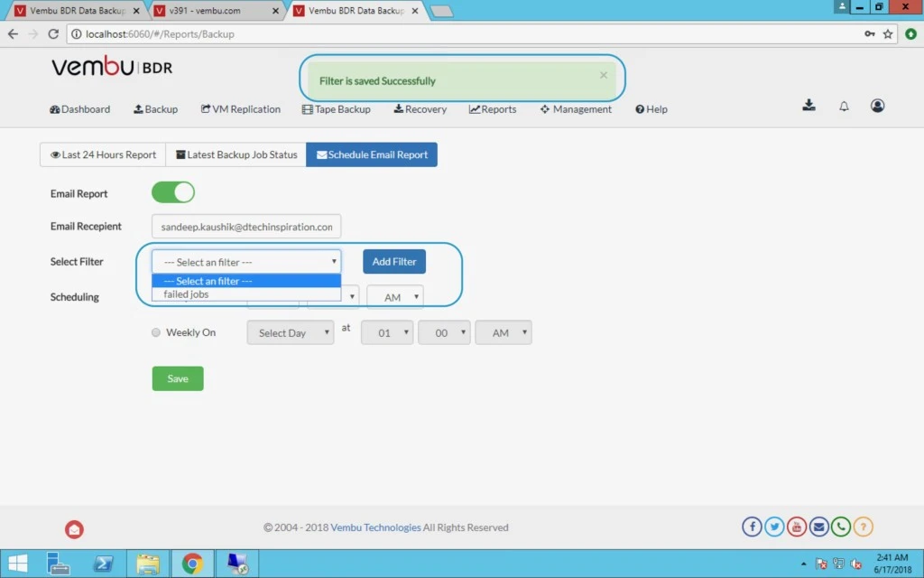This screenshot has height=578, width=924.
Task: Open the weekly hour dropdown showing 01
Action: tap(386, 332)
